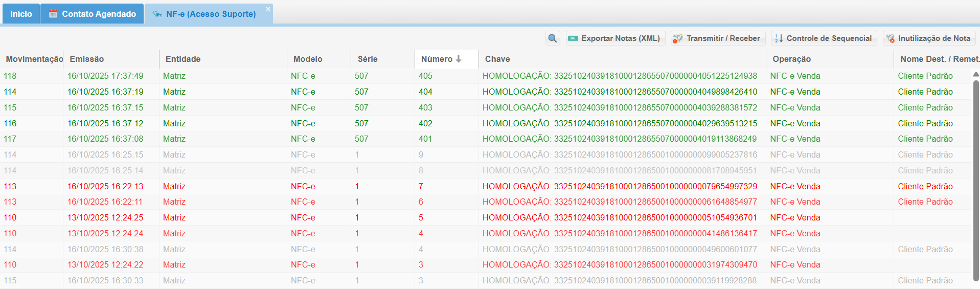The image size is (980, 289).
Task: Click the magnifier search icon
Action: coord(552,38)
